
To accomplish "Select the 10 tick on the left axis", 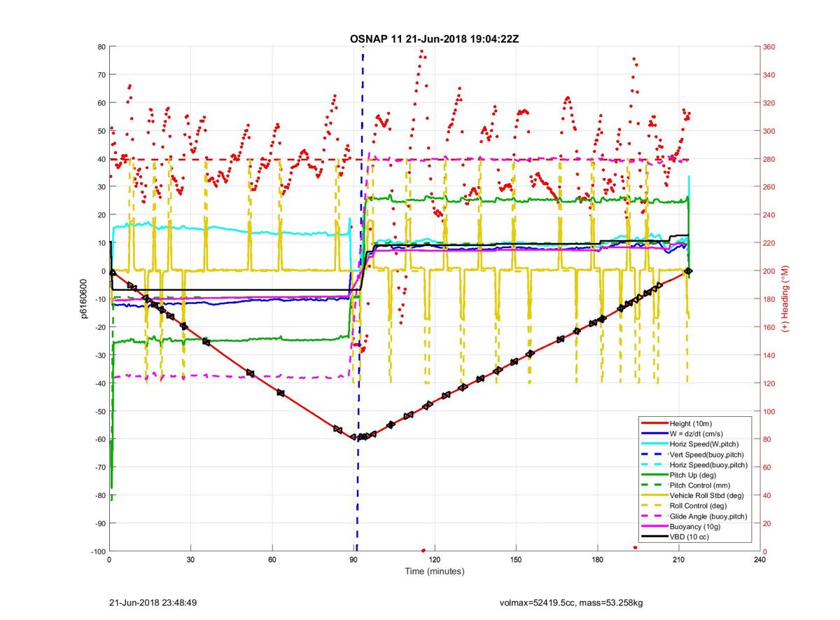I will click(101, 243).
